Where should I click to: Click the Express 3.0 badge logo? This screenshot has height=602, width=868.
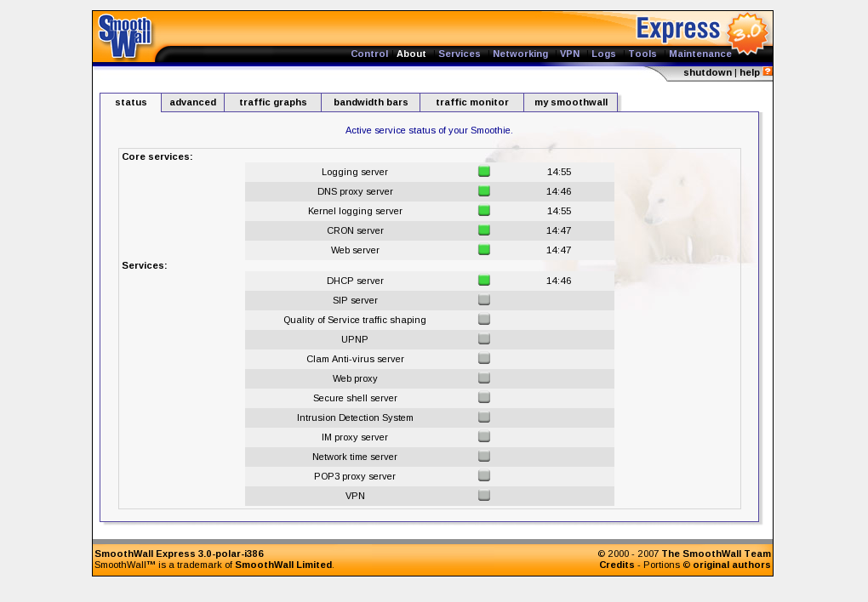(x=702, y=33)
